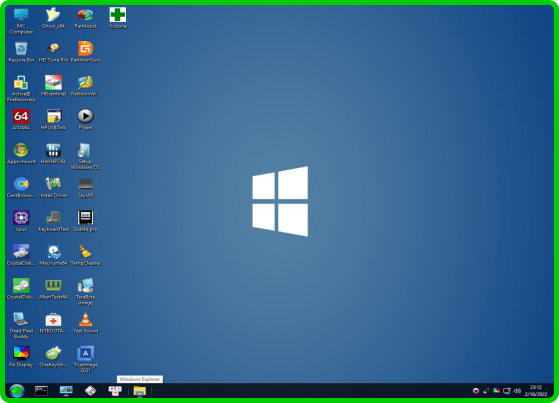Open Windows Explorer folder in taskbar
This screenshot has height=403, width=559.
[140, 391]
